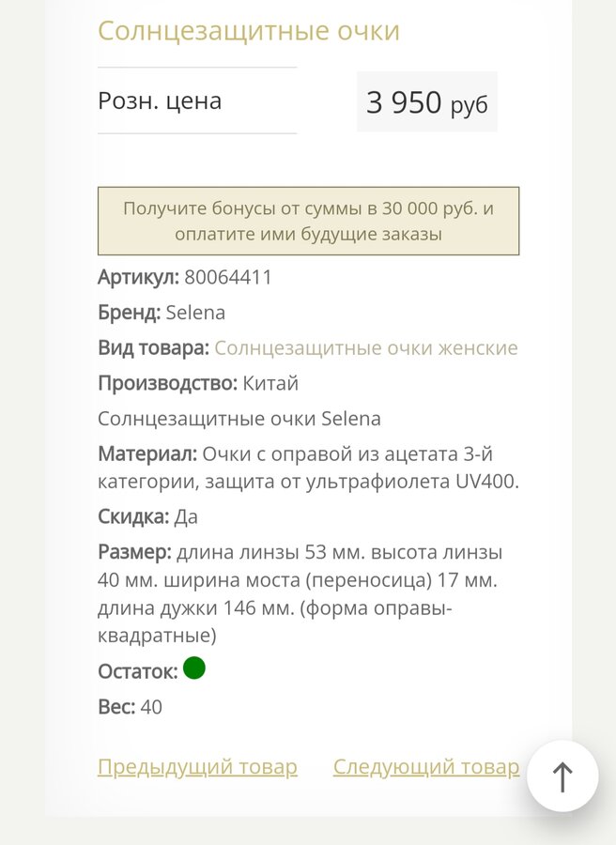616x845 pixels.
Task: Click the Розн. цена label
Action: tap(160, 100)
